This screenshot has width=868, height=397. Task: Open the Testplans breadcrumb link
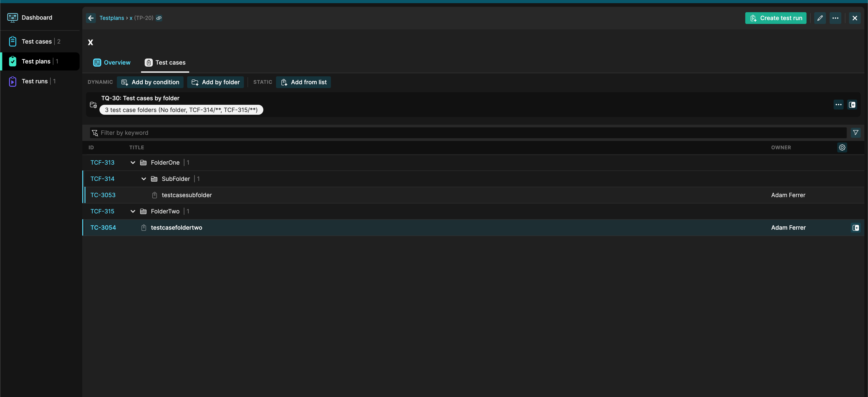(x=111, y=18)
